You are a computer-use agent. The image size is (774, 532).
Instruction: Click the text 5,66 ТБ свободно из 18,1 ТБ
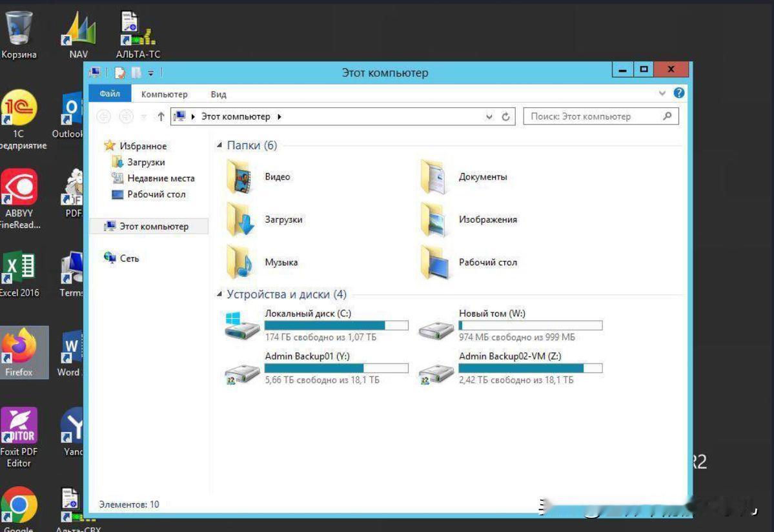[322, 380]
